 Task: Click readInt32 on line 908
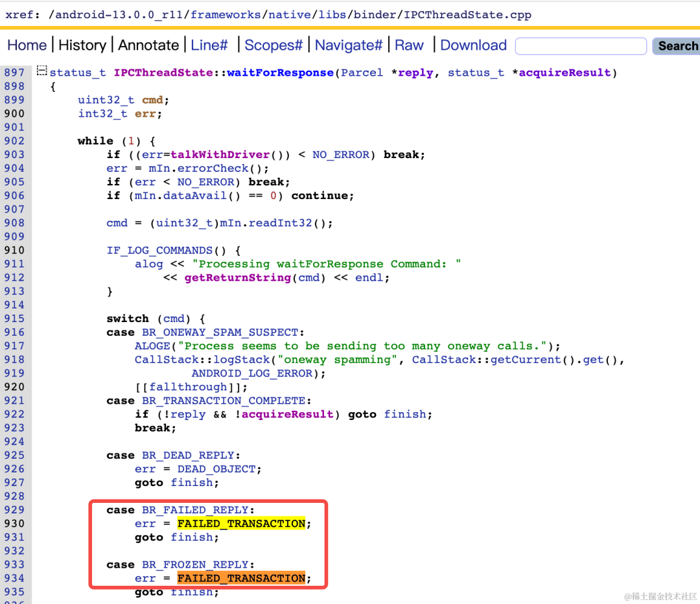[x=281, y=223]
